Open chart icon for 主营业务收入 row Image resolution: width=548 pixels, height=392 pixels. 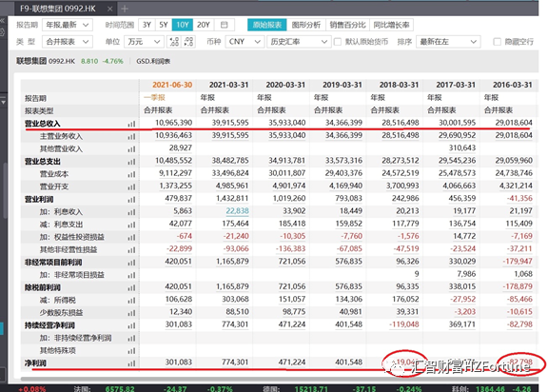tap(131, 136)
